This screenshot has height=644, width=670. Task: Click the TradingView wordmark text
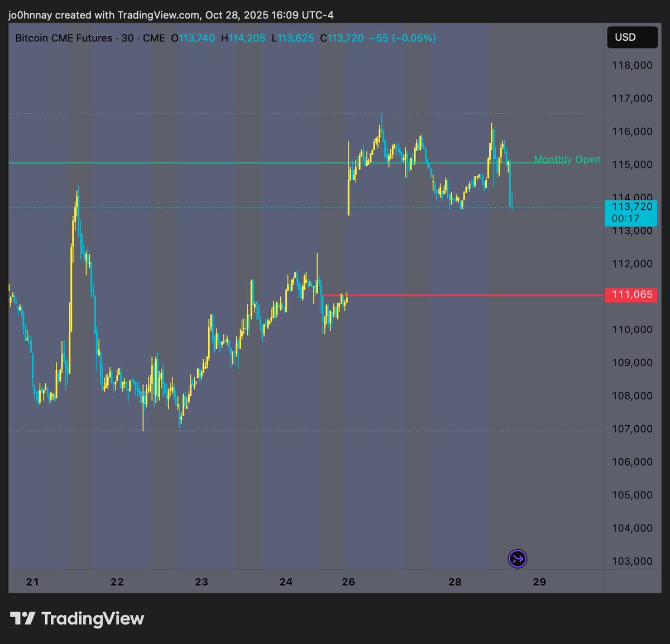(93, 618)
